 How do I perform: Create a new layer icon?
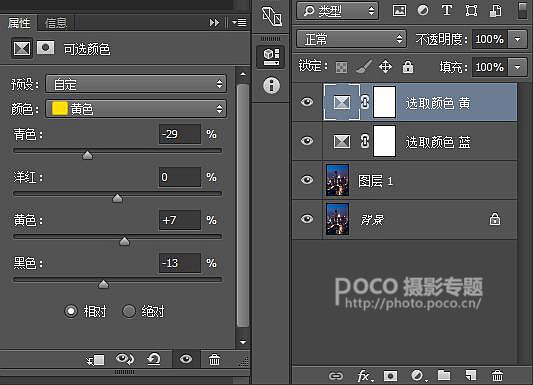click(x=470, y=375)
